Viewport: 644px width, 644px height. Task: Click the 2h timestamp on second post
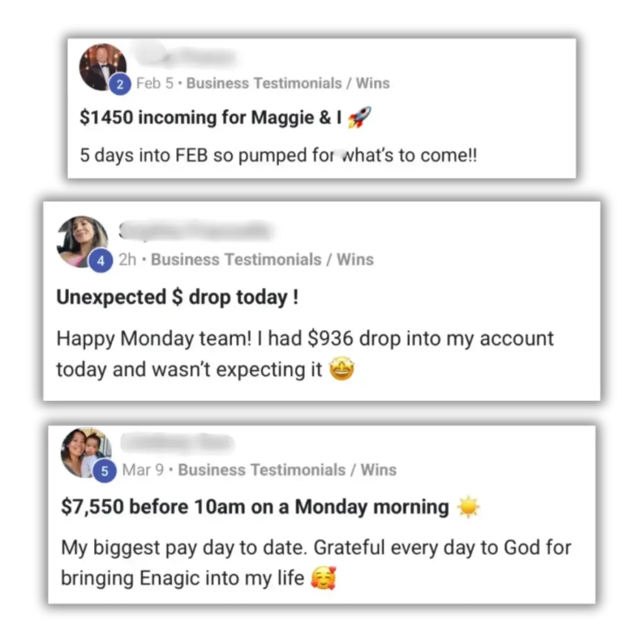point(128,259)
